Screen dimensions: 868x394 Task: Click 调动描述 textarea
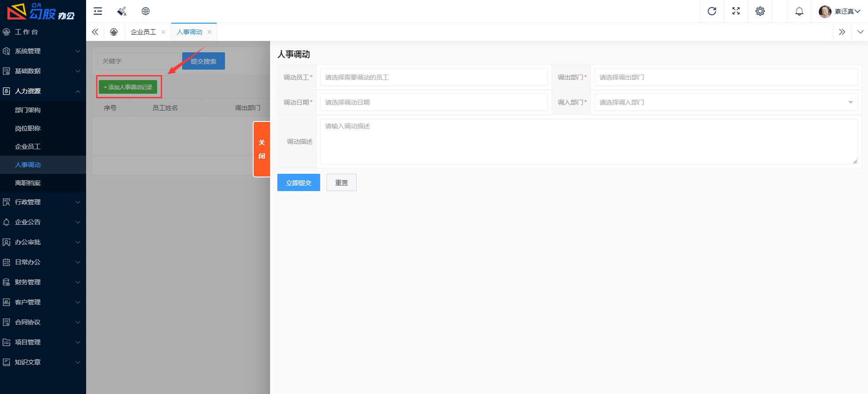(589, 141)
